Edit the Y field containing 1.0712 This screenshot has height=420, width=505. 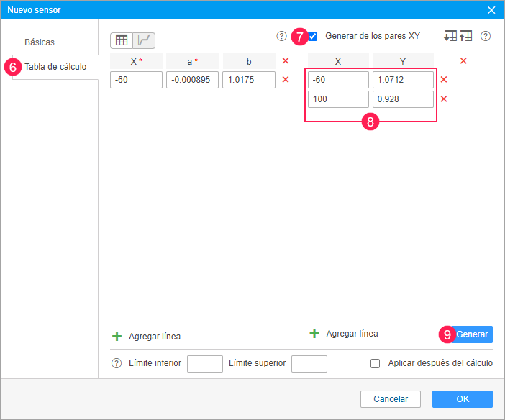coord(403,80)
